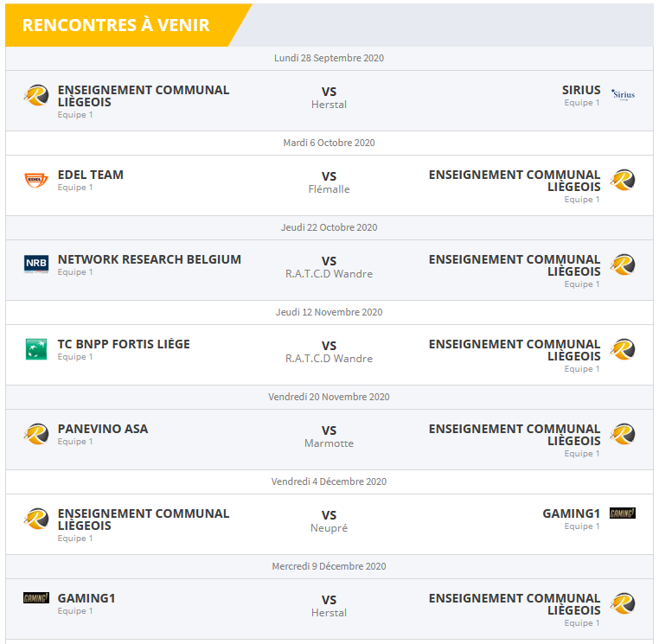
Task: Select the NRB logo icon
Action: tap(36, 265)
